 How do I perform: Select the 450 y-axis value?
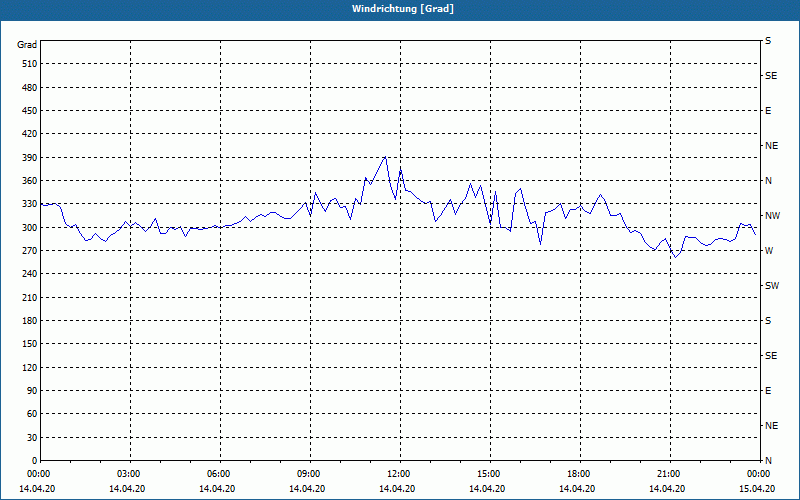pos(30,111)
